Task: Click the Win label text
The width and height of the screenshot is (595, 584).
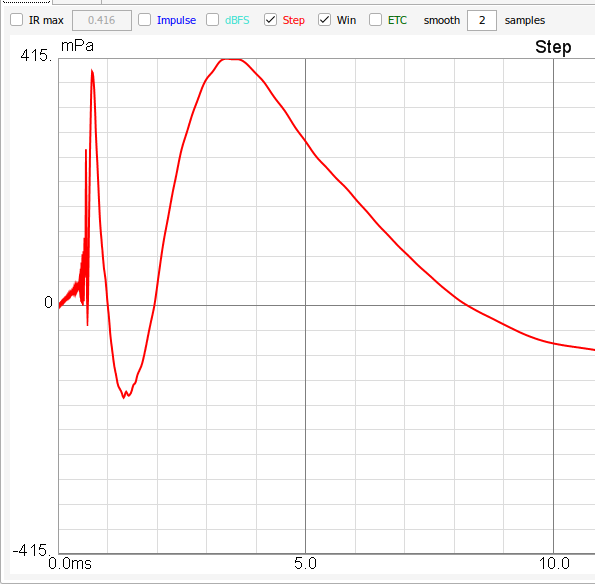Action: tap(346, 20)
